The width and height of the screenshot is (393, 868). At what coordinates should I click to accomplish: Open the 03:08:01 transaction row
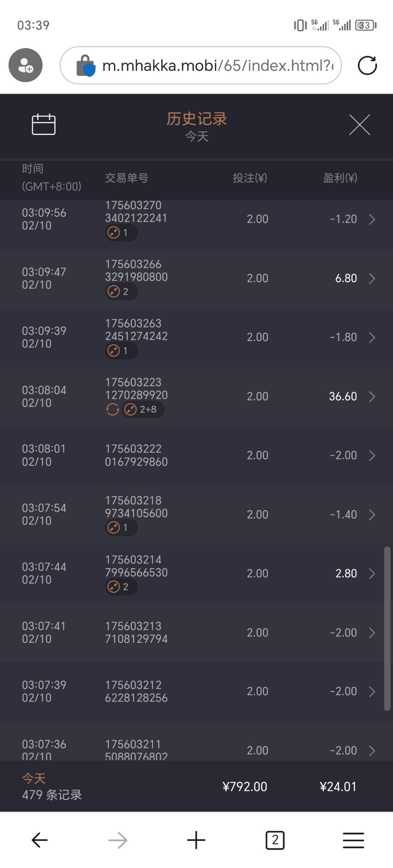(195, 455)
